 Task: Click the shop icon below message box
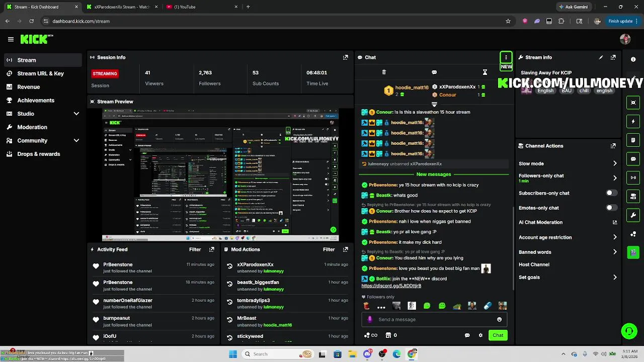(x=388, y=335)
